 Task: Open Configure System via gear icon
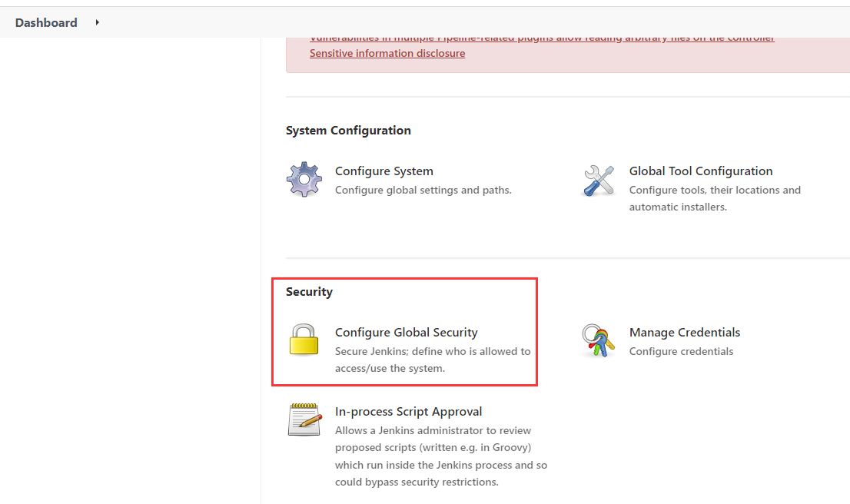[304, 179]
